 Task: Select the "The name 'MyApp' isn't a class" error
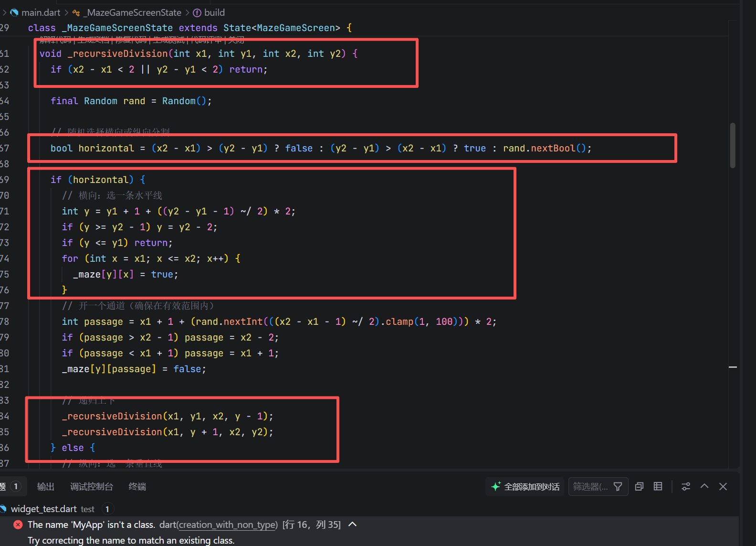pos(91,525)
